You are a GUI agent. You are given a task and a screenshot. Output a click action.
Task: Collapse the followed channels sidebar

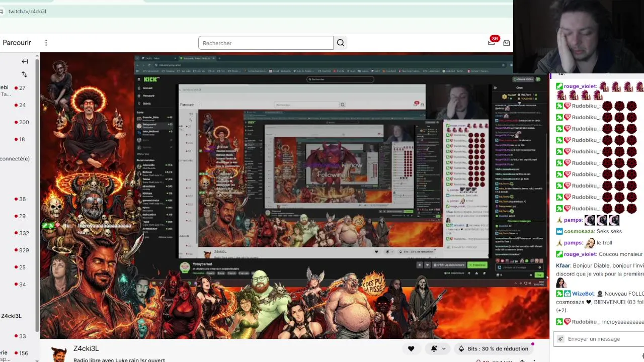(x=25, y=61)
